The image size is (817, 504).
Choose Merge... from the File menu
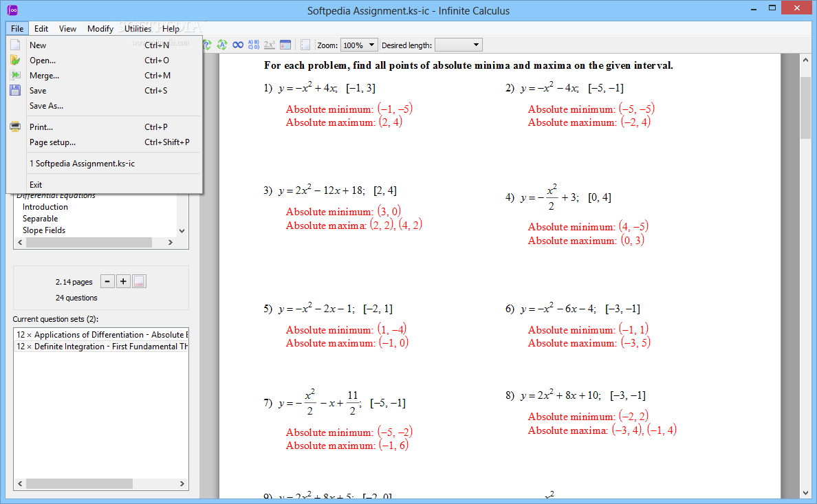(105, 76)
